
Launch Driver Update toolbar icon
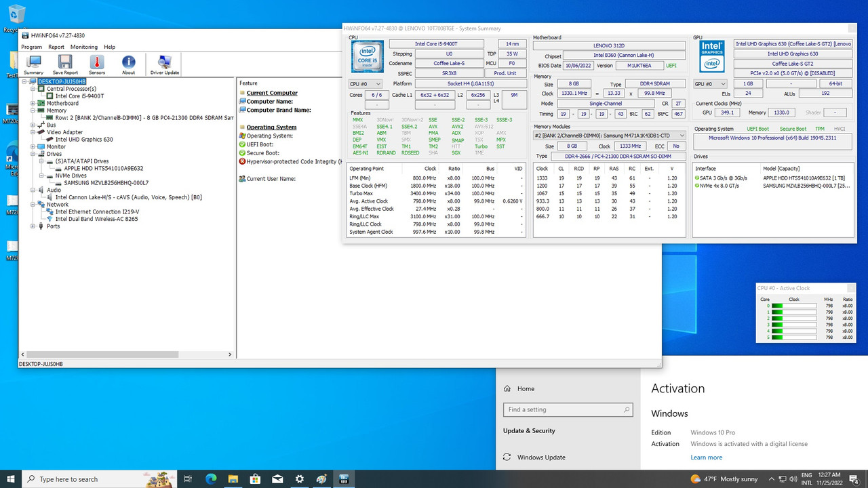[x=165, y=65]
